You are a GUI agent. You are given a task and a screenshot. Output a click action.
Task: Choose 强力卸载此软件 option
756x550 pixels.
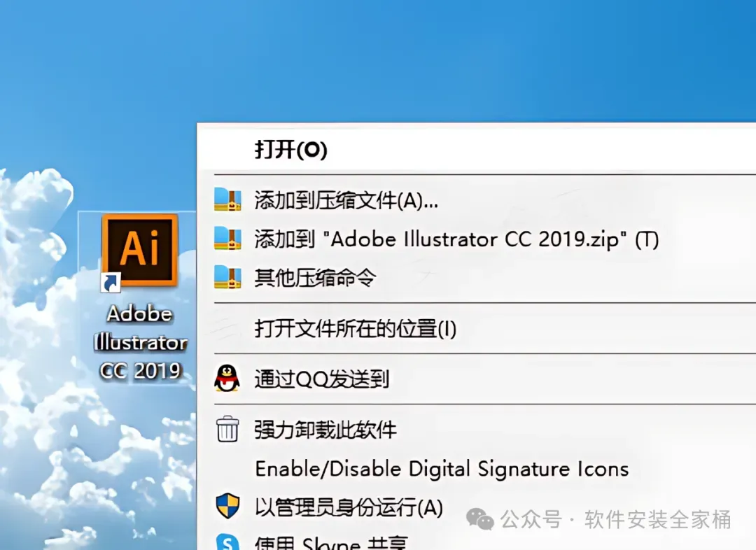pyautogui.click(x=325, y=430)
